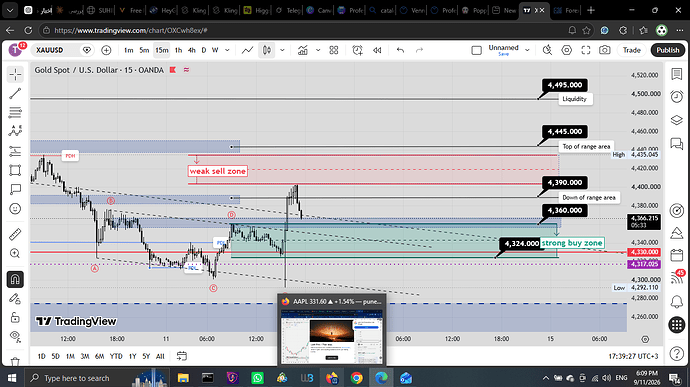Open WhatsApp from the taskbar
Image resolution: width=690 pixels, height=387 pixels.
(257, 378)
